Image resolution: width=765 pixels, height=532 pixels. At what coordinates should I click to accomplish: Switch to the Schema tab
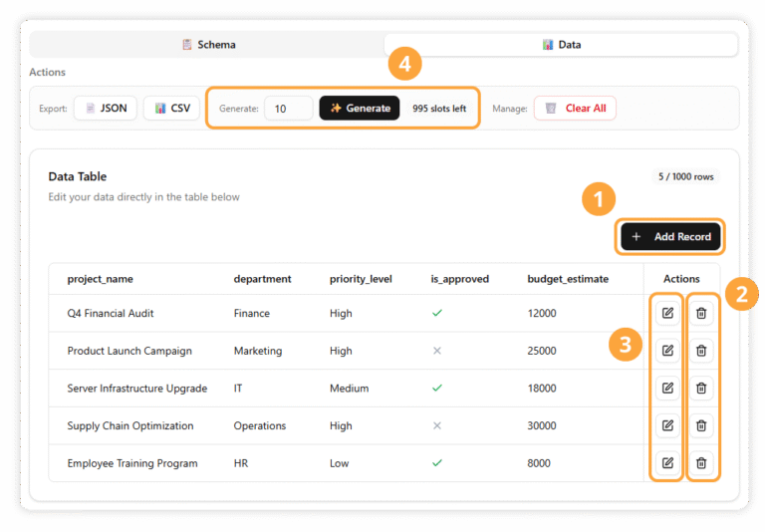(x=207, y=45)
